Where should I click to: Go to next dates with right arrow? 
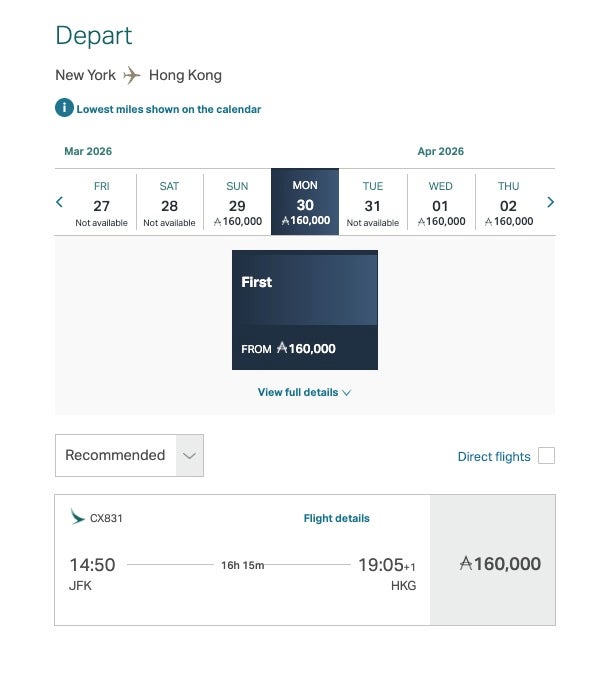[x=550, y=202]
